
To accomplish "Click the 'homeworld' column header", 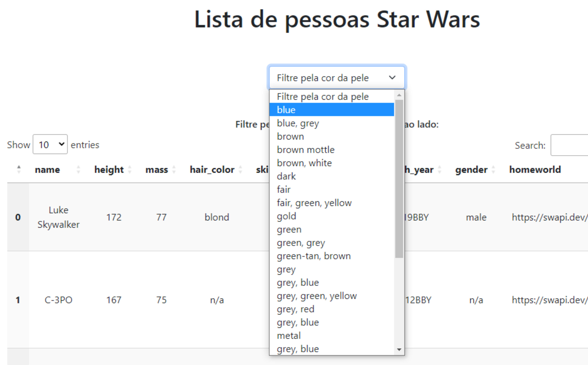I will (x=535, y=170).
